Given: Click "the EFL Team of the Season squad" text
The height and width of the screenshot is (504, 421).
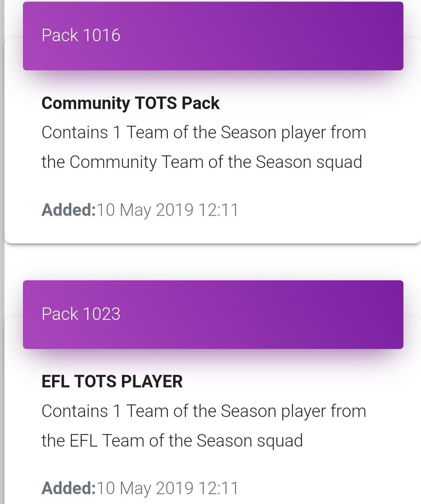Looking at the screenshot, I should click(172, 441).
